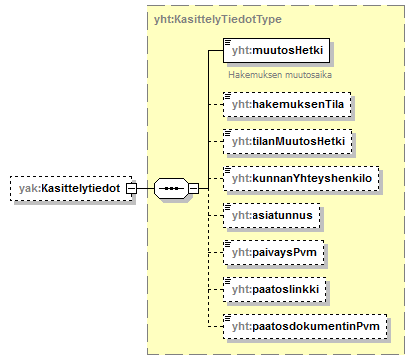This screenshot has height=360, width=415.
Task: Click the sequence compositor octagon symbol
Action: pyautogui.click(x=171, y=188)
